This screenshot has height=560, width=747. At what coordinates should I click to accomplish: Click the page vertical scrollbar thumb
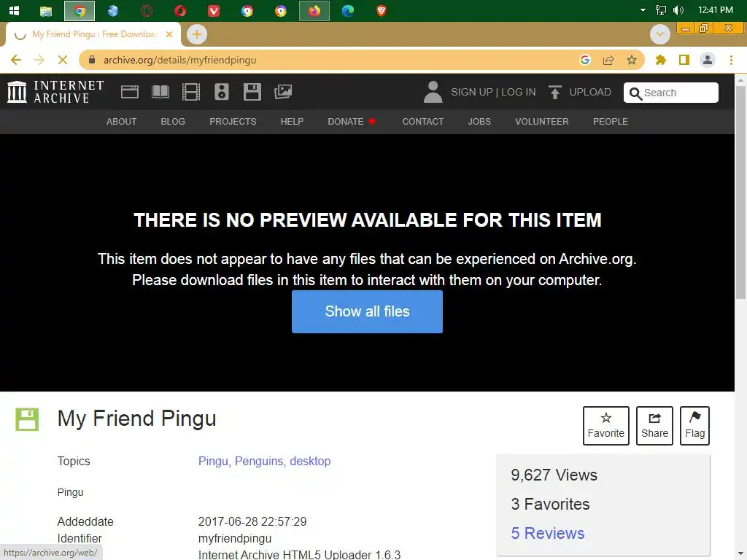coord(741,192)
